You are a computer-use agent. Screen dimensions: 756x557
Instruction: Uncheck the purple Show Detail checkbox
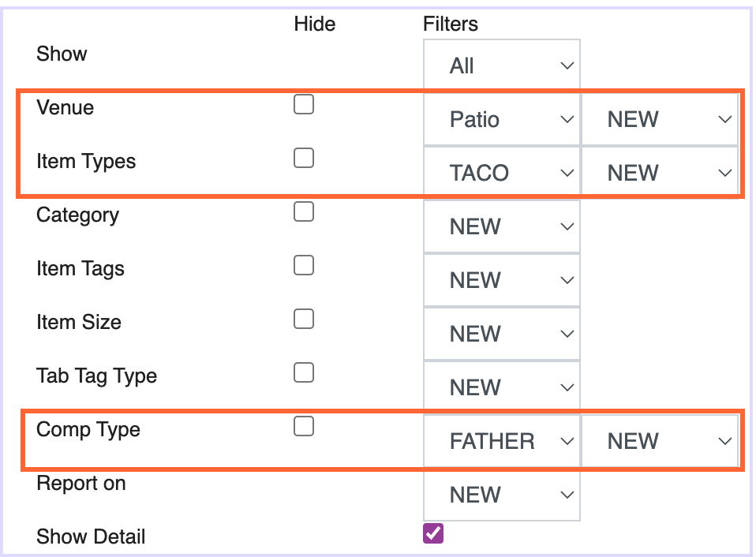coord(433,533)
